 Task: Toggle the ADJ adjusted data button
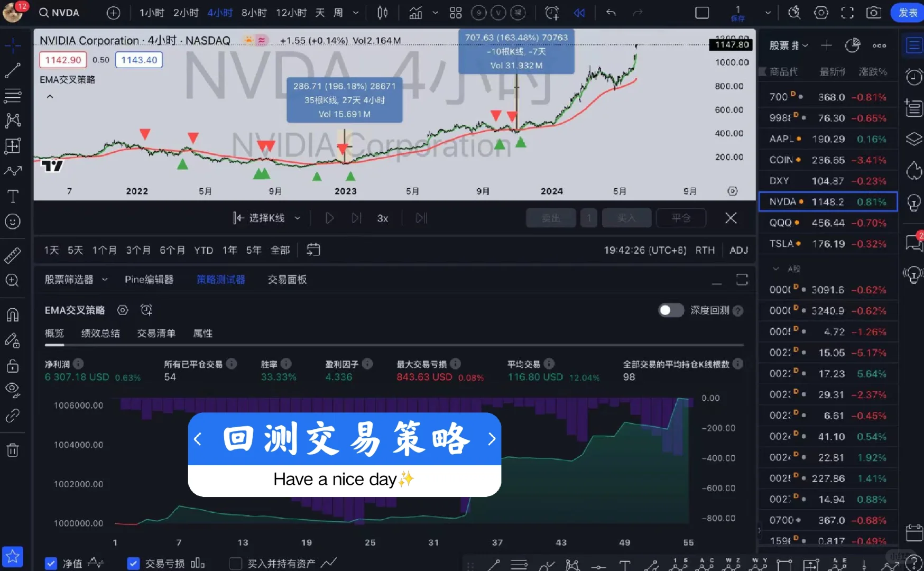(739, 250)
